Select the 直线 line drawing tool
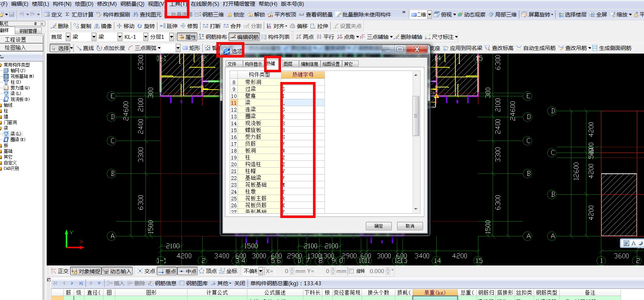644x300 pixels. pyautogui.click(x=85, y=48)
